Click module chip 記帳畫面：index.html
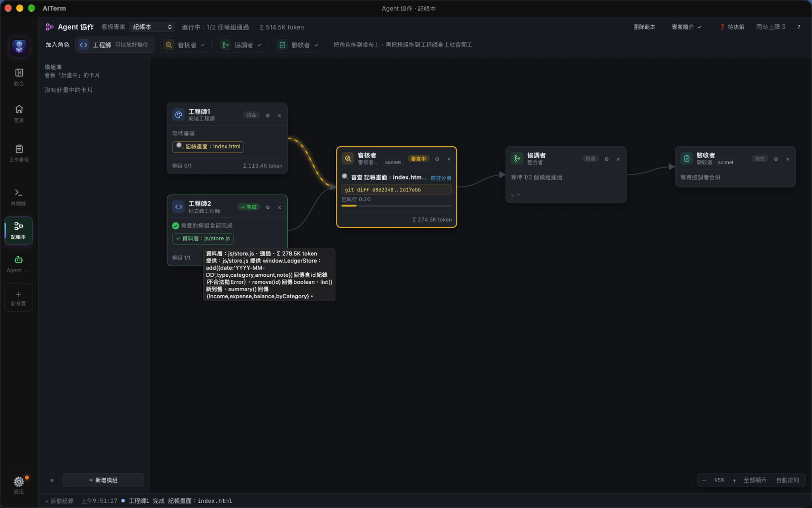The image size is (812, 508). coord(208,147)
